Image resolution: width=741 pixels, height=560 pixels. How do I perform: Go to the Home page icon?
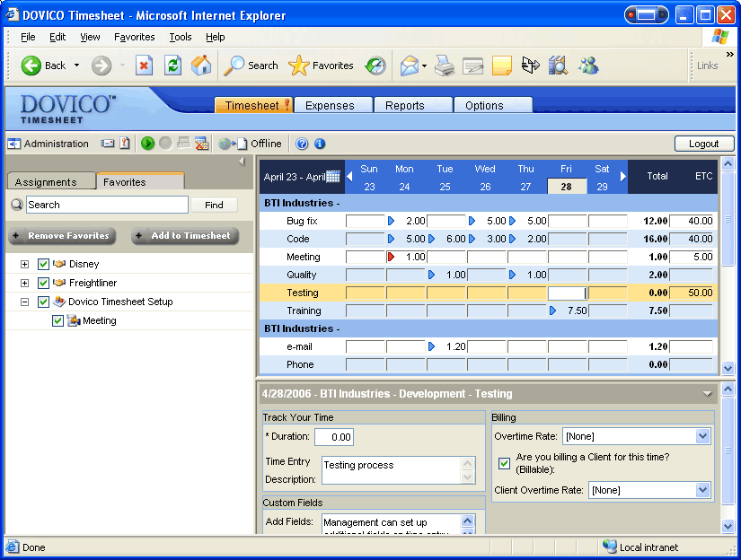[x=201, y=66]
